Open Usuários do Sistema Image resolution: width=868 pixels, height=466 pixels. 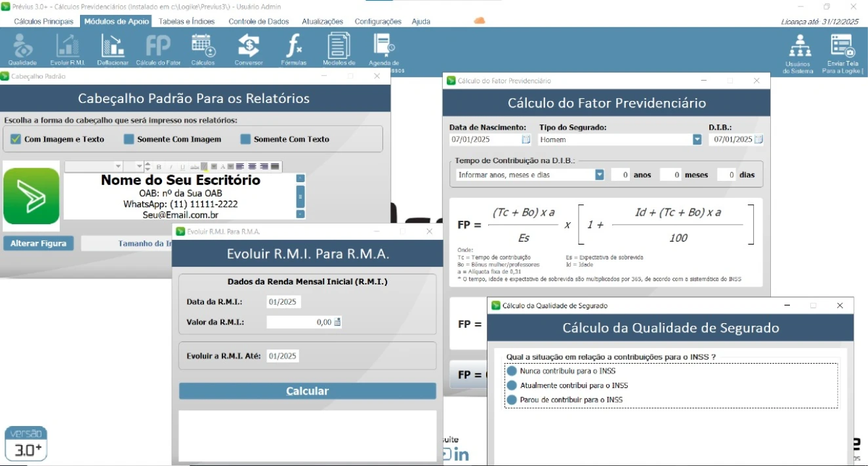click(798, 52)
